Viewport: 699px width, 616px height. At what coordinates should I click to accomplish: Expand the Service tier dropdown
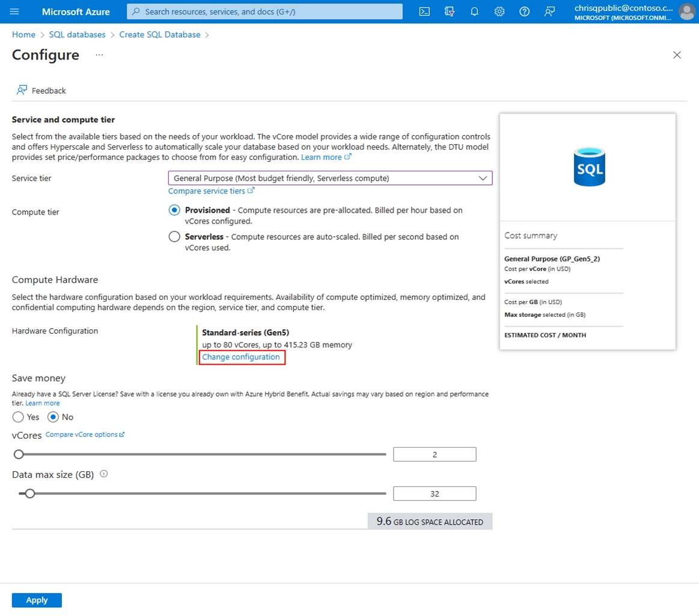point(330,178)
